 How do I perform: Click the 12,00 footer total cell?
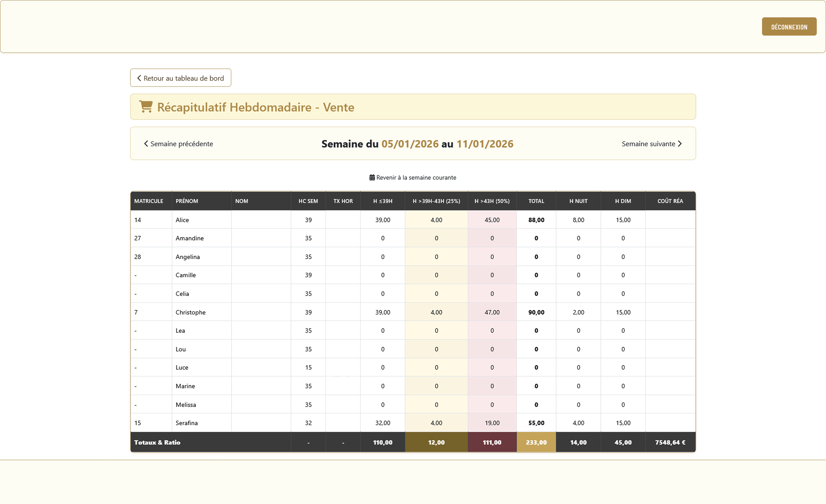click(x=436, y=442)
